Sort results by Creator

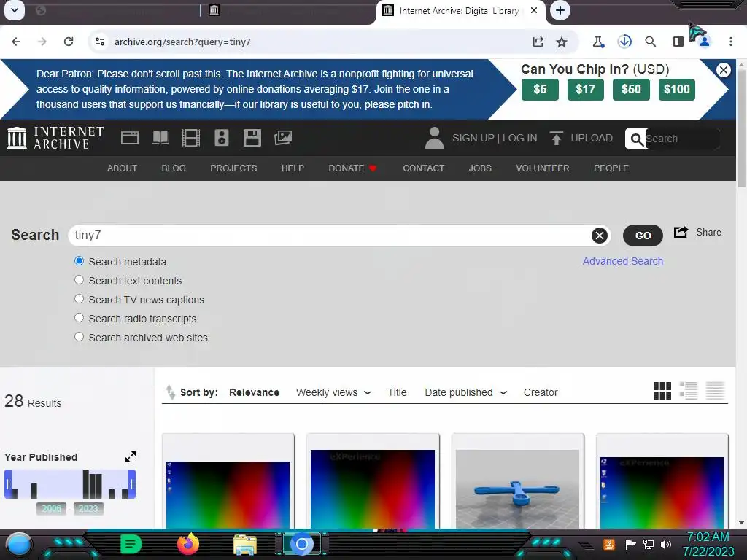[x=541, y=392]
